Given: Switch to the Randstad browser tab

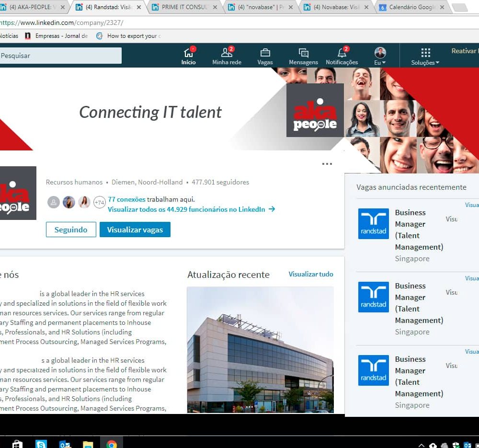Looking at the screenshot, I should (x=108, y=7).
